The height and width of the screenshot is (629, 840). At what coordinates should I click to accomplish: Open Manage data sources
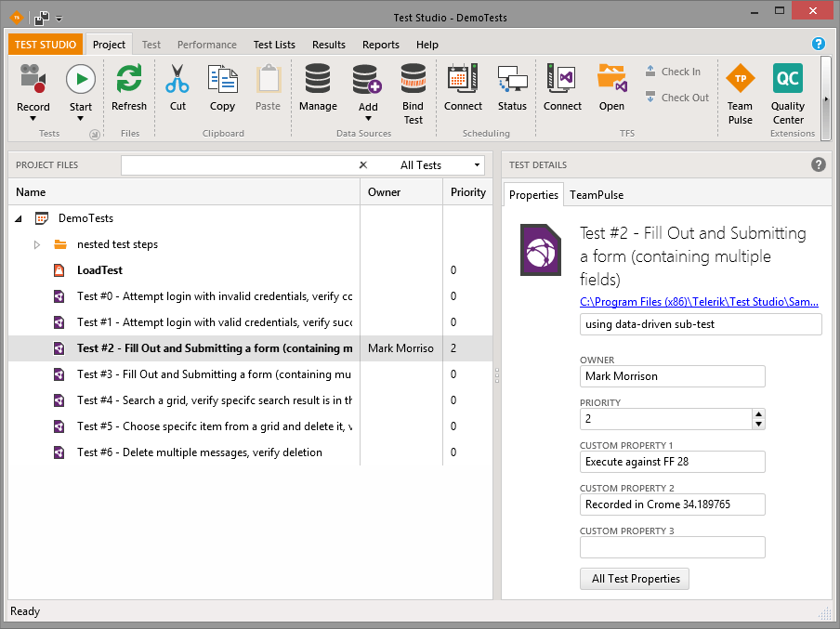tap(318, 87)
